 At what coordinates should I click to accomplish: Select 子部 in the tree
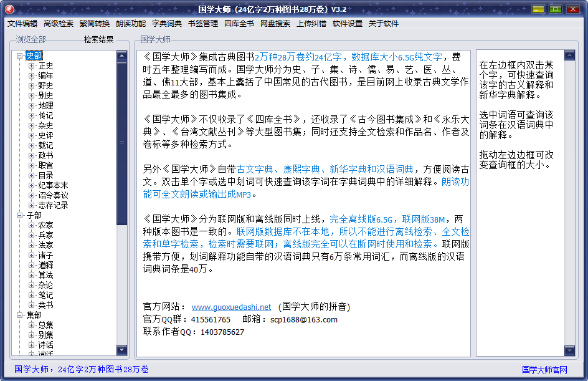[x=34, y=216]
